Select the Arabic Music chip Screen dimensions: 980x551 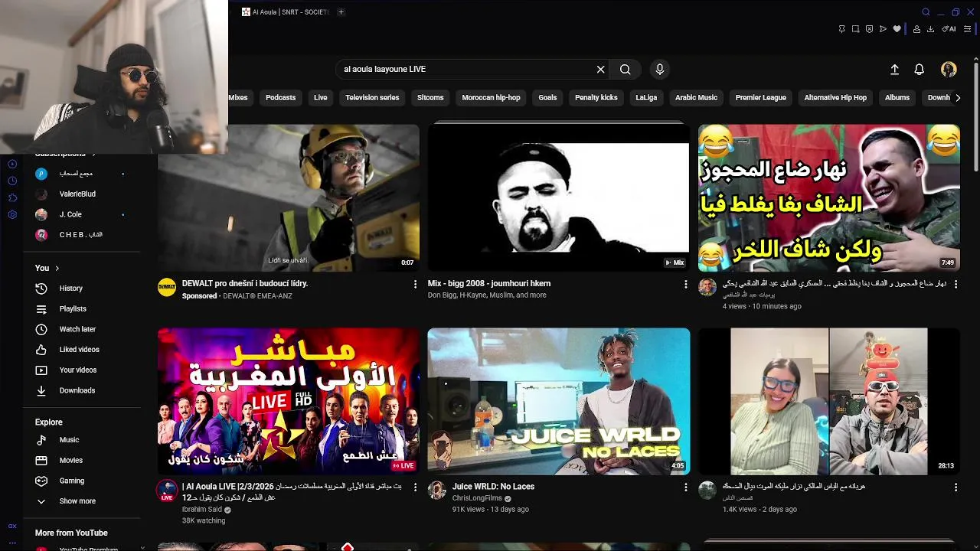click(696, 98)
